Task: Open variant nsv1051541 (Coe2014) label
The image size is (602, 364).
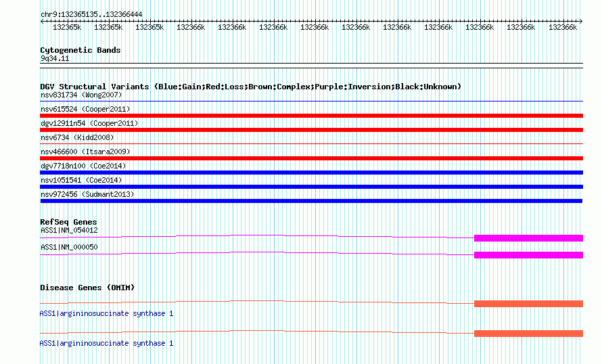Action: pyautogui.click(x=81, y=180)
